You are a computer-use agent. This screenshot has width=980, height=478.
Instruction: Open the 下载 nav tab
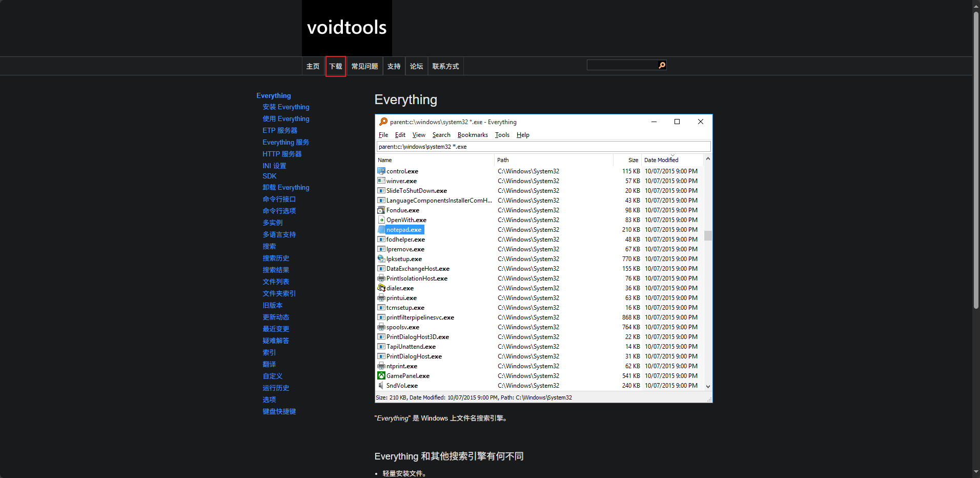[x=336, y=66]
